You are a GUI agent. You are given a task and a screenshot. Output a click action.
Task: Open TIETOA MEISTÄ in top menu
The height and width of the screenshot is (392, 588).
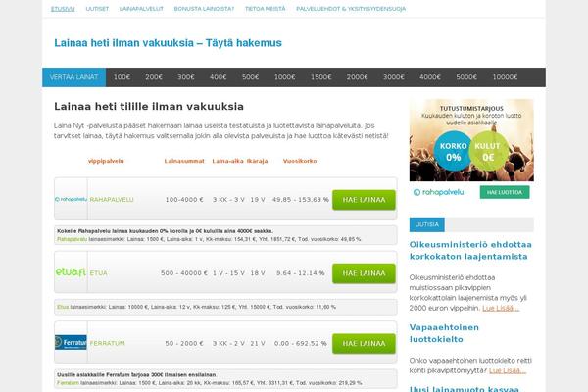pos(266,9)
